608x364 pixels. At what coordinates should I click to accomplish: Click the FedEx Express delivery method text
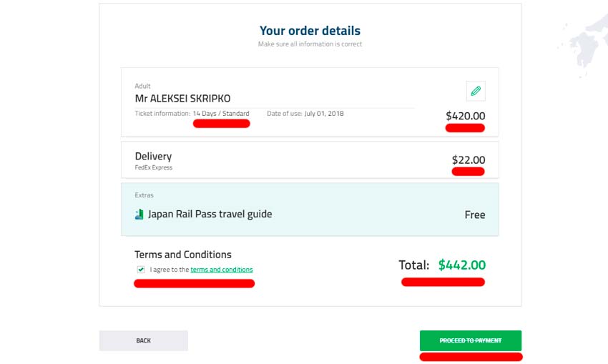[x=153, y=168]
